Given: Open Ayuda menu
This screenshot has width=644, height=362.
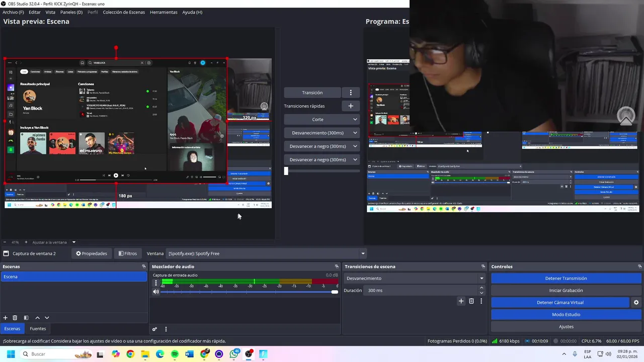Looking at the screenshot, I should point(192,12).
